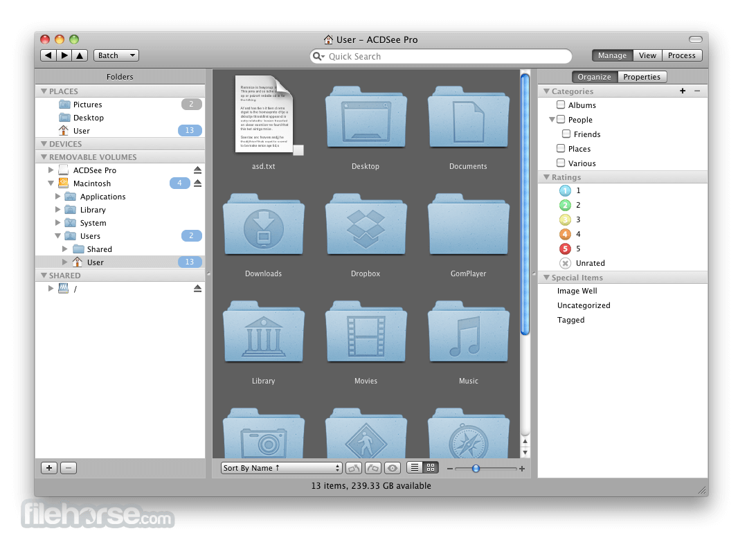Filter by rating 1 blue circle
The image size is (756, 549).
click(565, 191)
